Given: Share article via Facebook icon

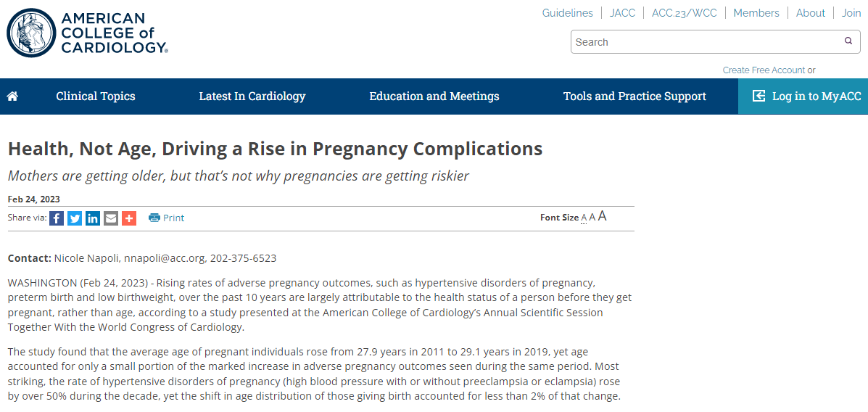Looking at the screenshot, I should [57, 218].
